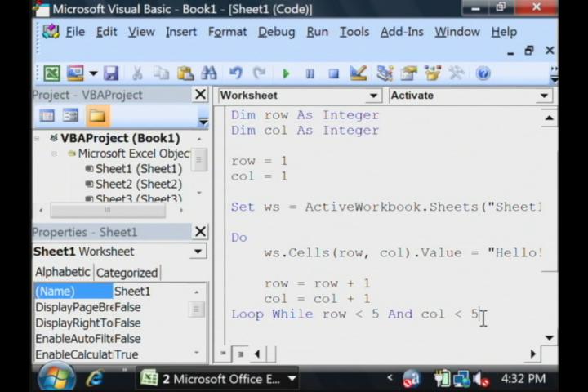Toggle Design Mode icon in the toolbar
The width and height of the screenshot is (588, 392).
[358, 73]
